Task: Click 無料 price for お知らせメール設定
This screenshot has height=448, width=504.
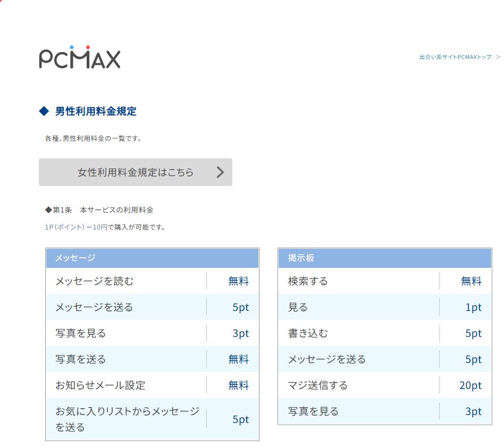Action: pos(239,385)
